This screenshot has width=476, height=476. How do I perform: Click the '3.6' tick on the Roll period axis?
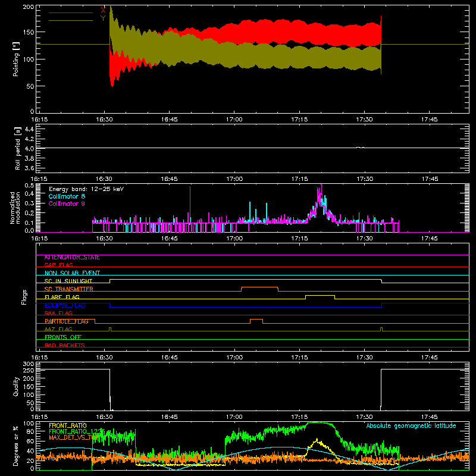pyautogui.click(x=29, y=168)
